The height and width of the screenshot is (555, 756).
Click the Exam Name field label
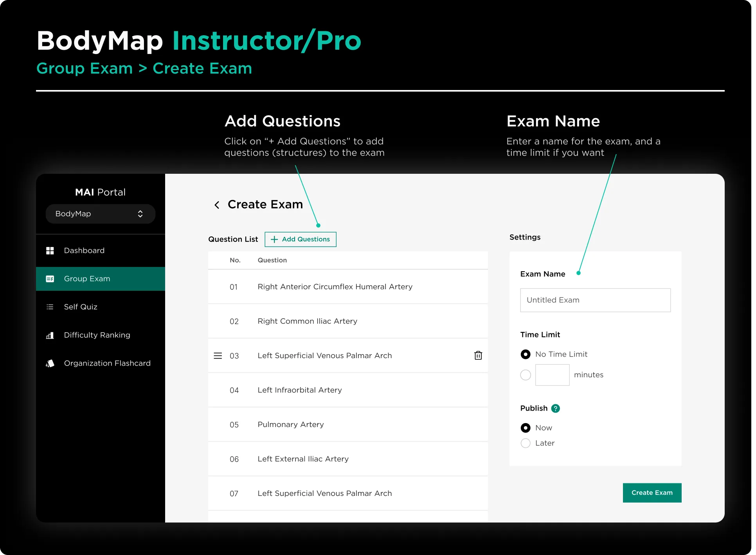(542, 274)
